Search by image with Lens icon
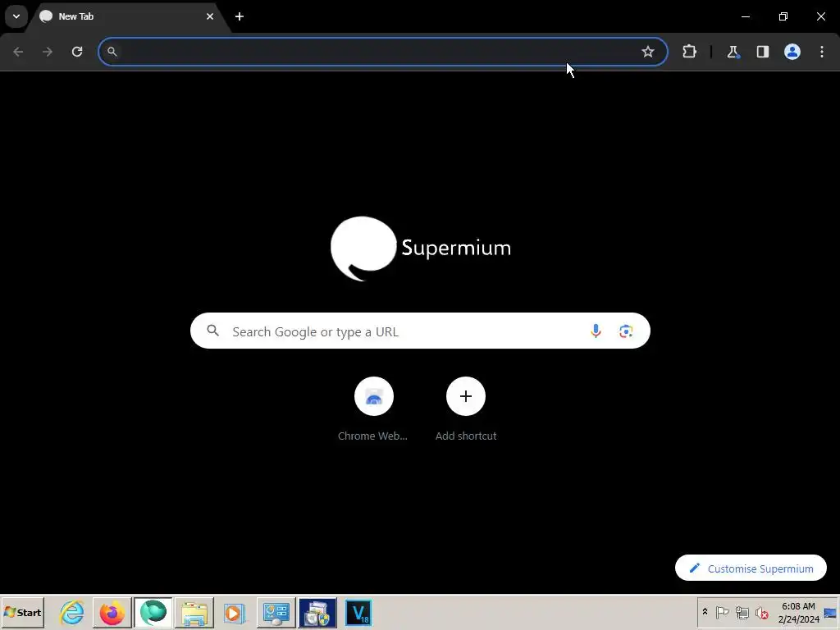 pos(626,331)
